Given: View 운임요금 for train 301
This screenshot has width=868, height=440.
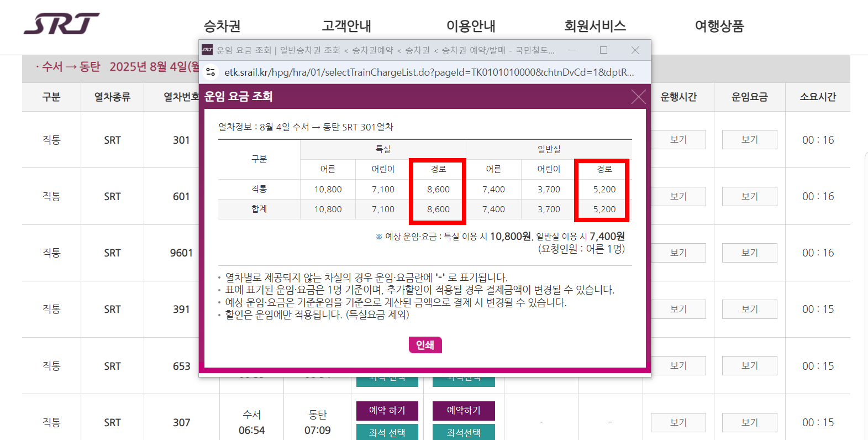Looking at the screenshot, I should click(x=749, y=140).
